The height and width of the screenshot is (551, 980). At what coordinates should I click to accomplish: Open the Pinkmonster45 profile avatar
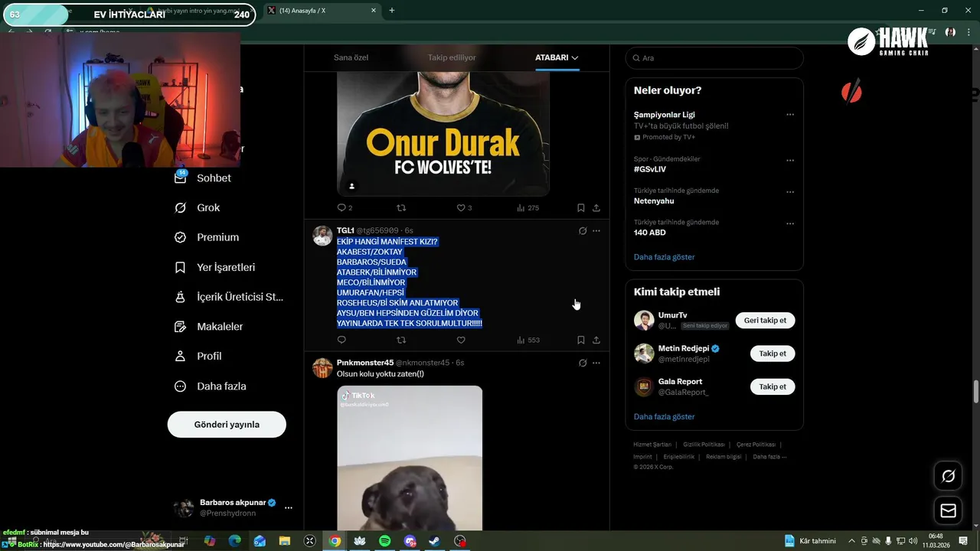[x=322, y=368]
